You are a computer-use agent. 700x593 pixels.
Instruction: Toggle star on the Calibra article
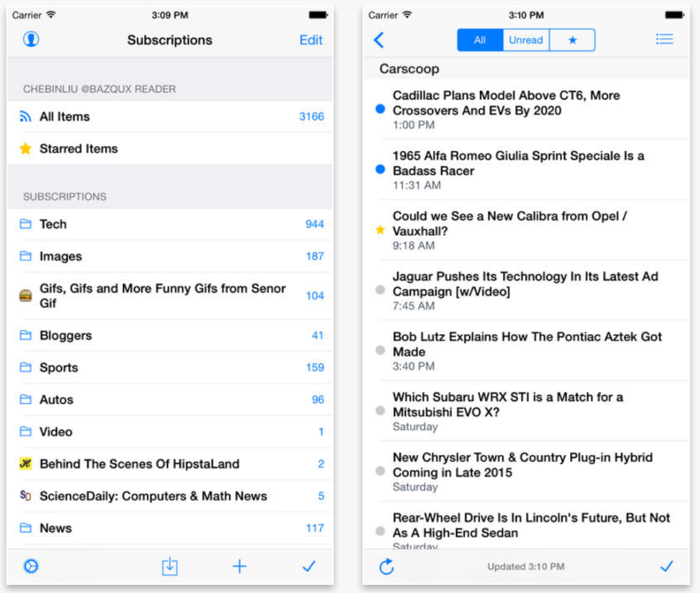(380, 230)
